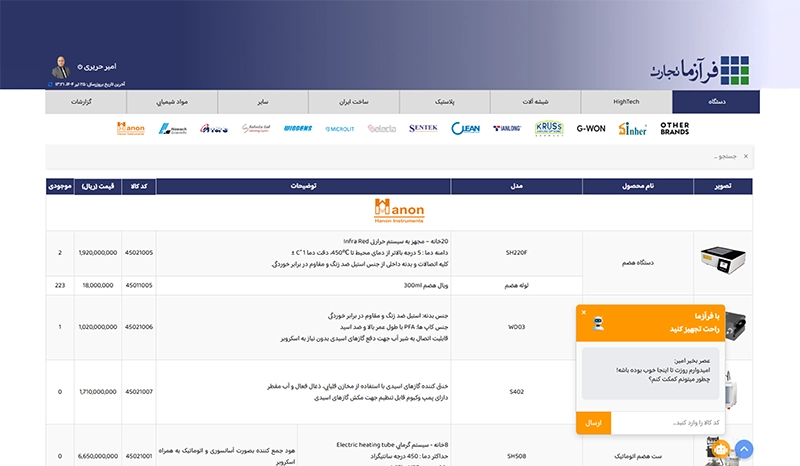Viewport: 800px width, 466px height.
Task: Open the Hanon brand logo filter
Action: [131, 129]
